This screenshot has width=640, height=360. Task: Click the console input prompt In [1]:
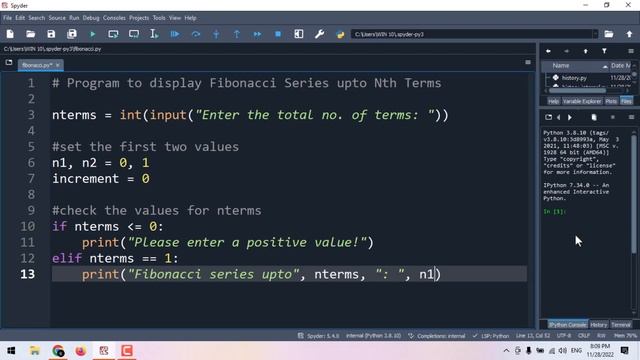[x=554, y=211]
